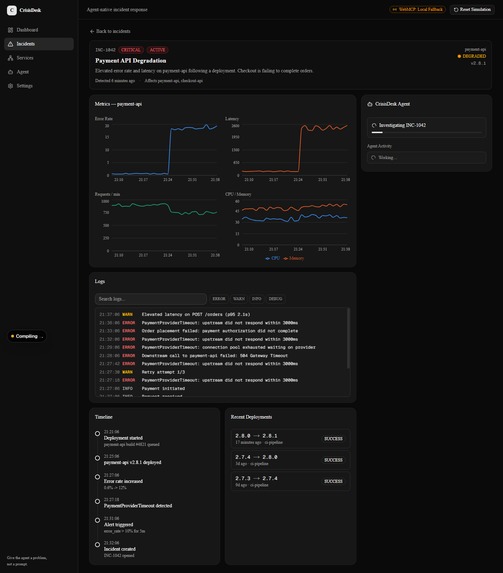Go back to incidents list

(110, 31)
